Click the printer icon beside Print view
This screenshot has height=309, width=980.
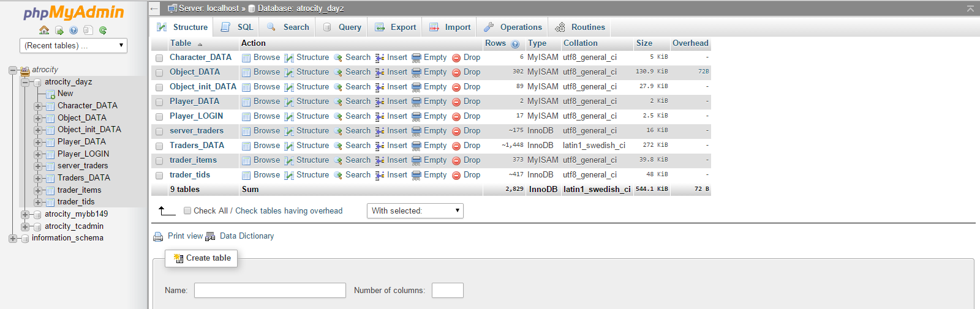coord(158,237)
